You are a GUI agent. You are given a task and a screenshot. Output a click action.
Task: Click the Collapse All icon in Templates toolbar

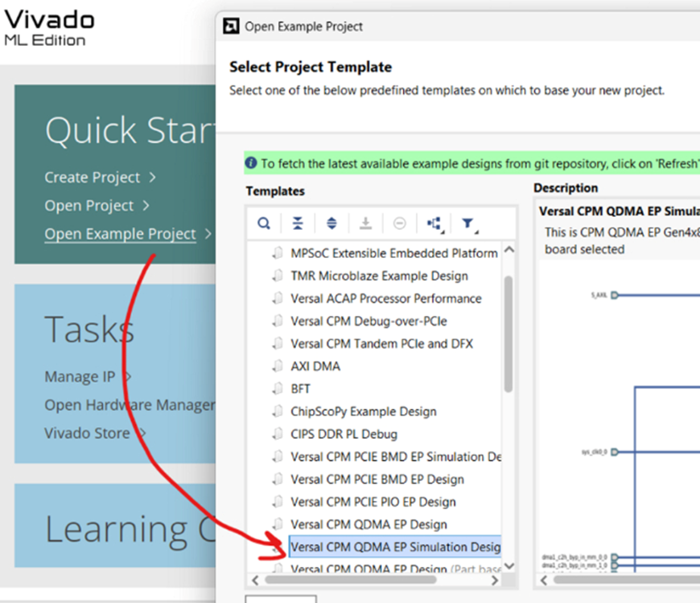[298, 223]
